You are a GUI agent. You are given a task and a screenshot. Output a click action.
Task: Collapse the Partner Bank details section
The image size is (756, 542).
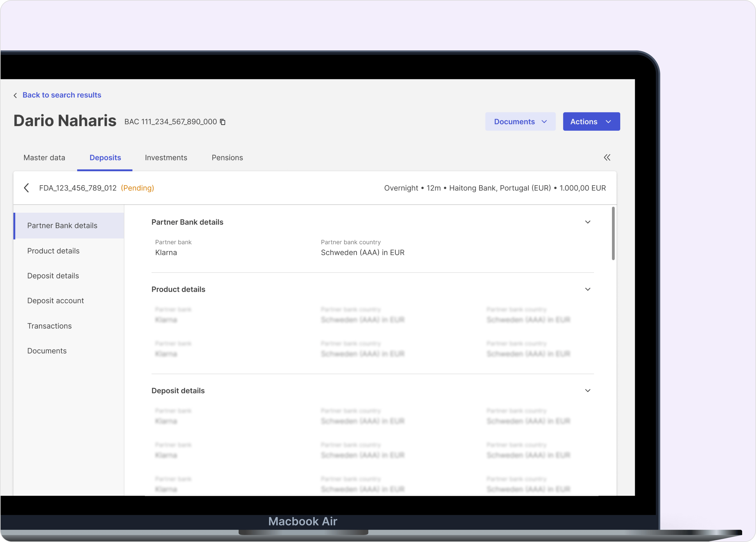click(588, 222)
